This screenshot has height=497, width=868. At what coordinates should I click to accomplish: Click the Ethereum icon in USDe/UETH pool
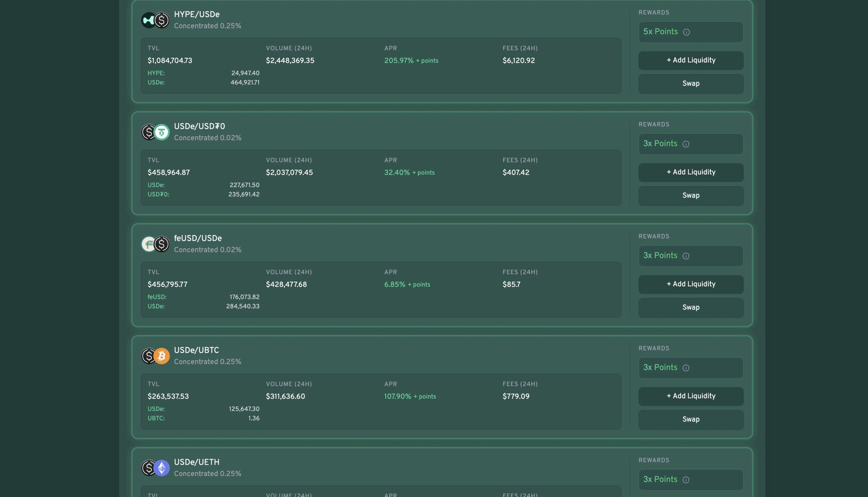[162, 468]
